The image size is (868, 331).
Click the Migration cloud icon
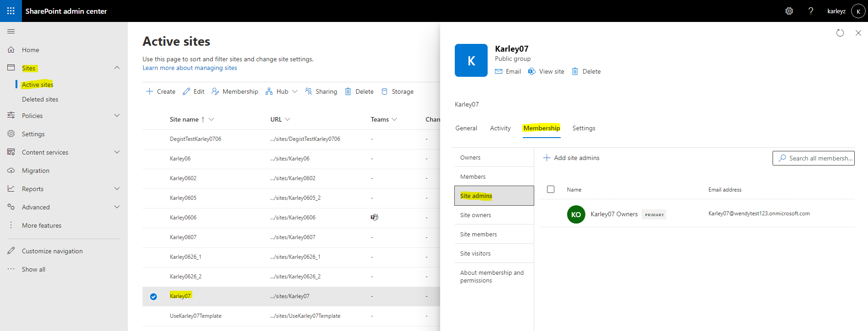(11, 170)
